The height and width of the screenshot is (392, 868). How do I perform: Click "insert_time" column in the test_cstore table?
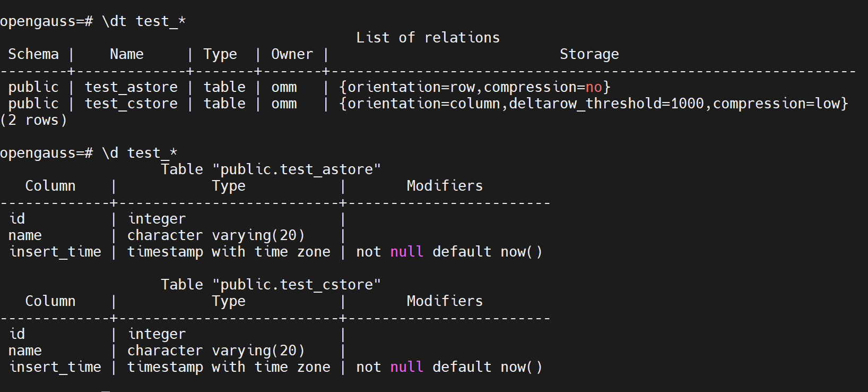(x=55, y=367)
